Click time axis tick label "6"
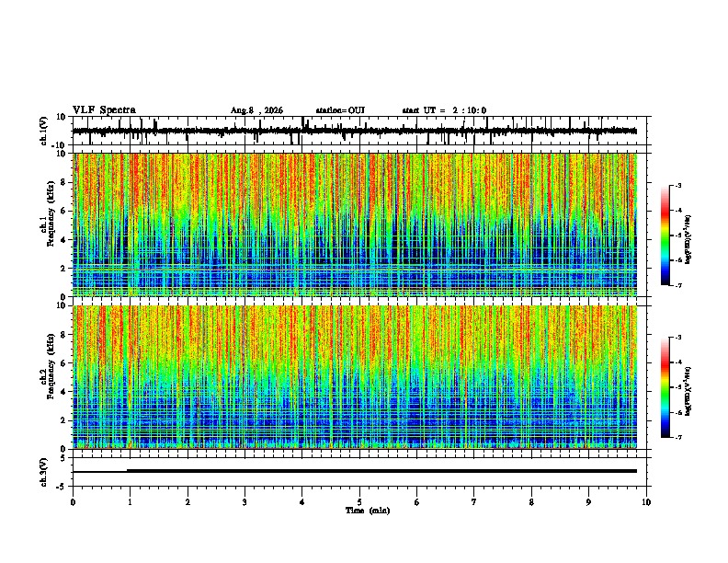This screenshot has width=728, height=563. pos(417,502)
